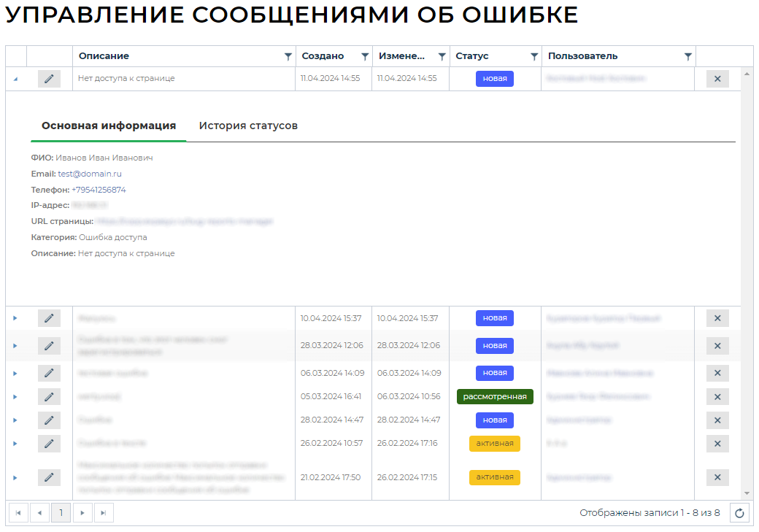Click pencil icon for 10.04.2024 15:37 row
The width and height of the screenshot is (759, 532).
[49, 318]
